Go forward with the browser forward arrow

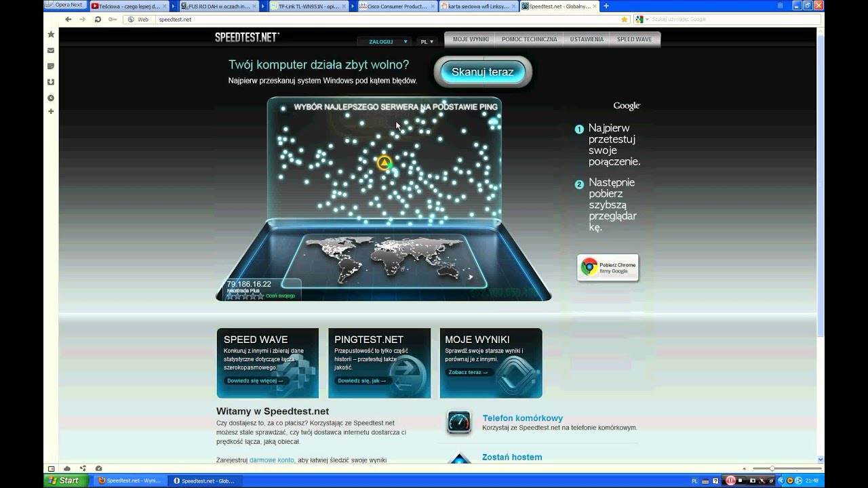pos(83,20)
